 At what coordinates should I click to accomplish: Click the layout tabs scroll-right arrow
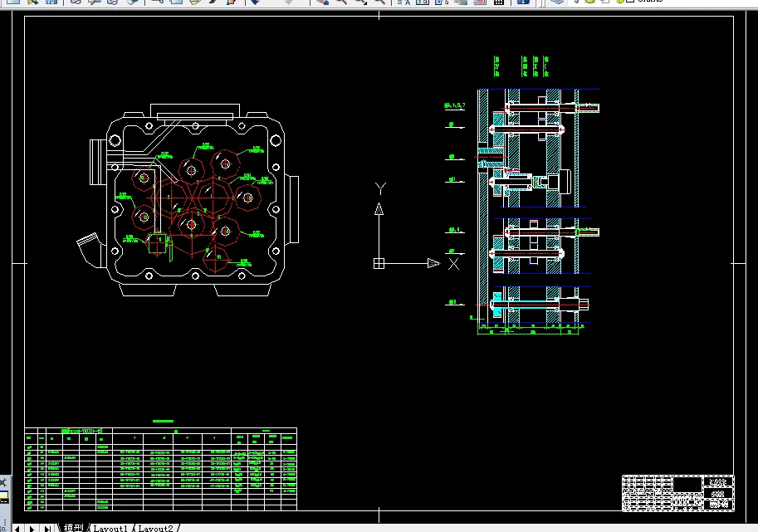point(32,529)
